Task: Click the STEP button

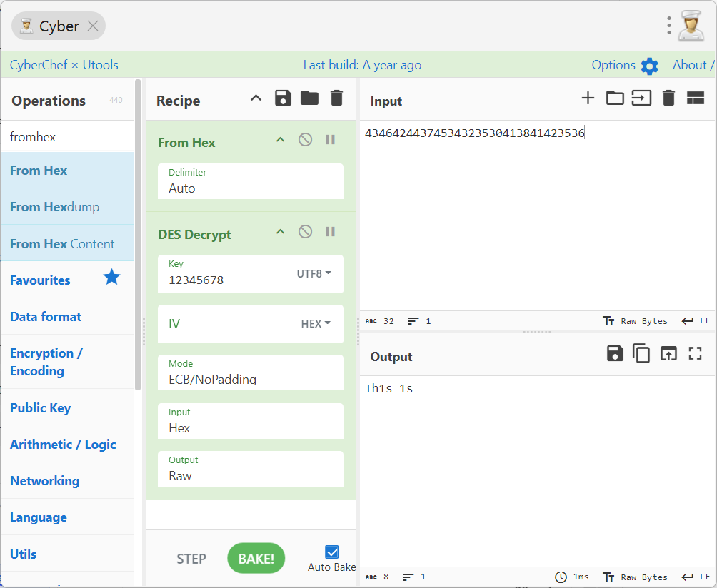Action: pos(191,559)
